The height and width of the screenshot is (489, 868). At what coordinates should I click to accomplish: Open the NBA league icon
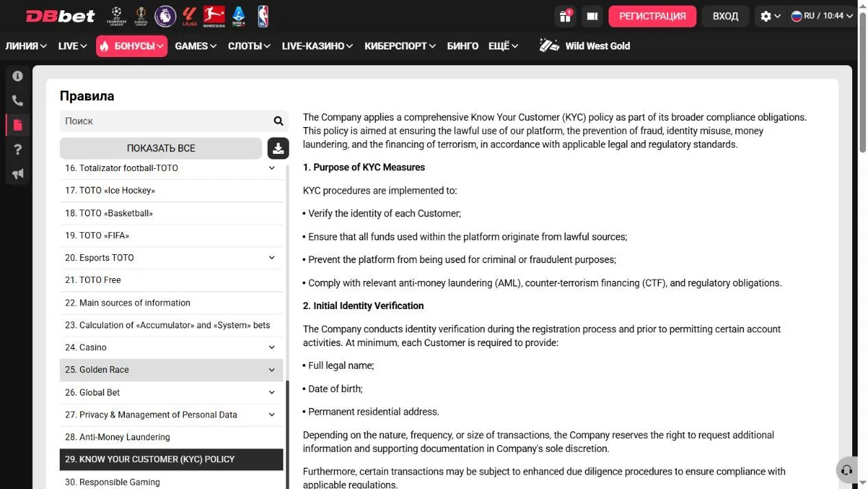coord(263,16)
